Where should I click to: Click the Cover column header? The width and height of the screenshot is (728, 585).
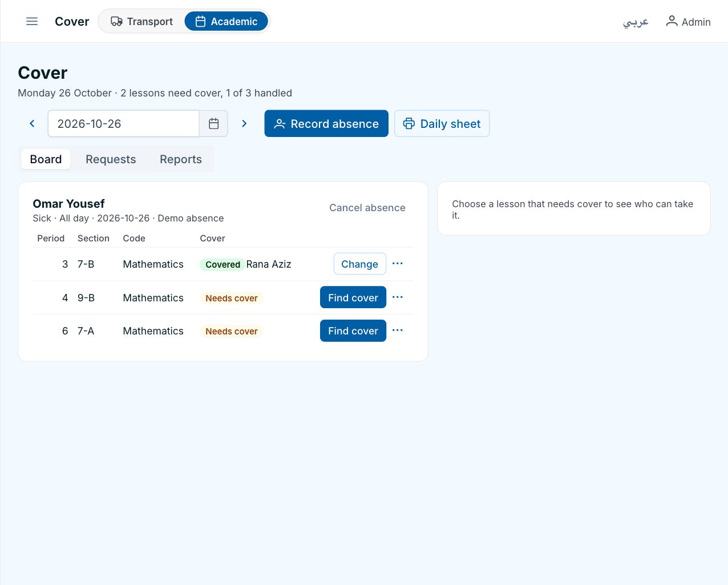tap(212, 238)
